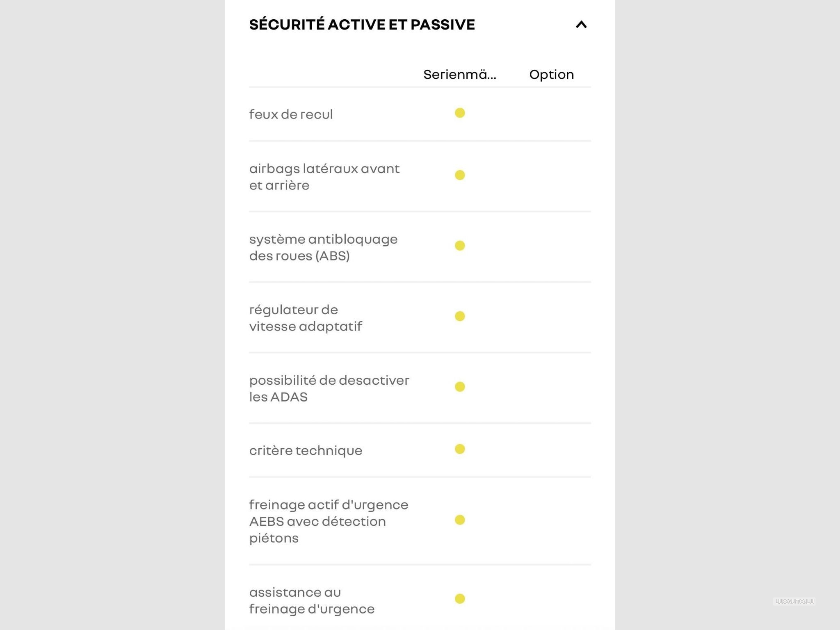This screenshot has width=840, height=630.
Task: Collapse the Sécurité active et passive section
Action: click(581, 25)
